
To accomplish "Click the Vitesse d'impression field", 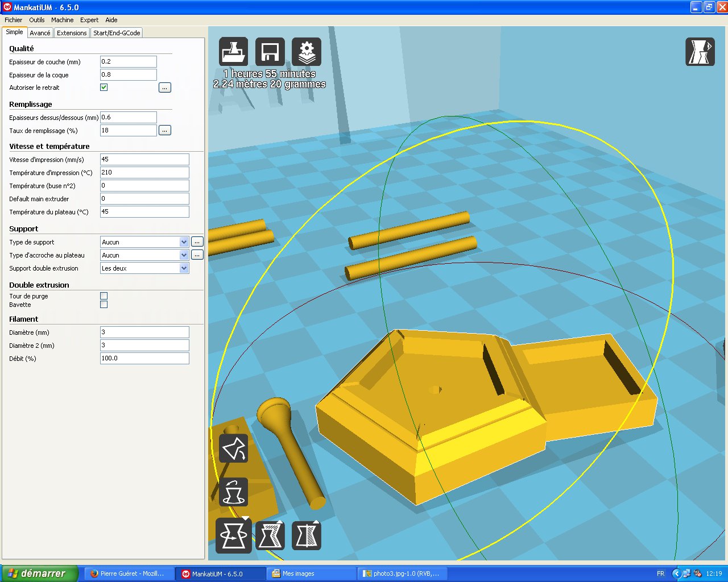I will [x=144, y=159].
